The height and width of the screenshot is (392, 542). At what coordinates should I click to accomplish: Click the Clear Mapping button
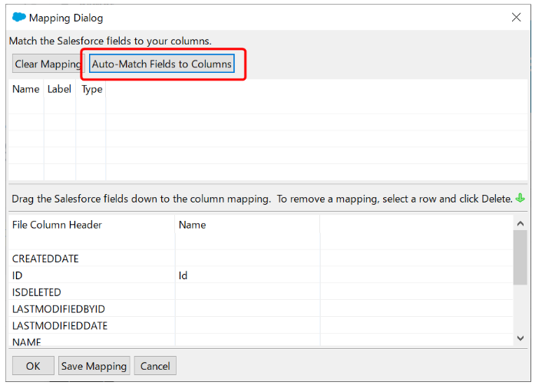coord(48,64)
